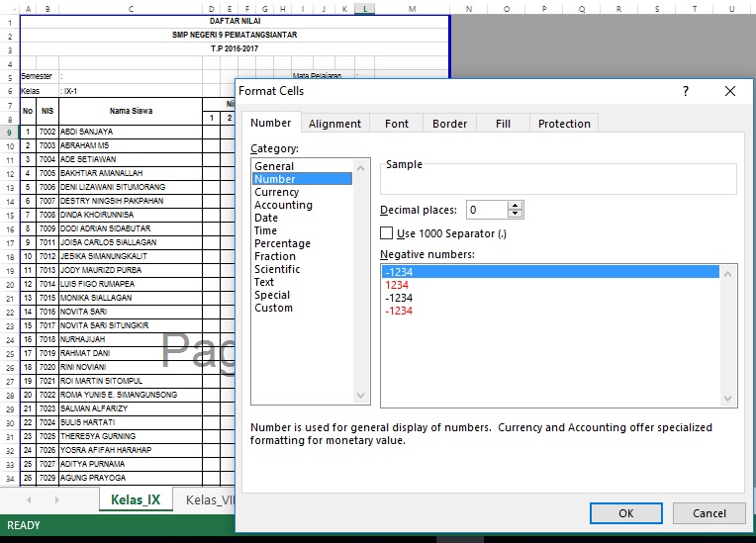Close the Format Cells dialog with X
The width and height of the screenshot is (756, 543).
click(730, 91)
